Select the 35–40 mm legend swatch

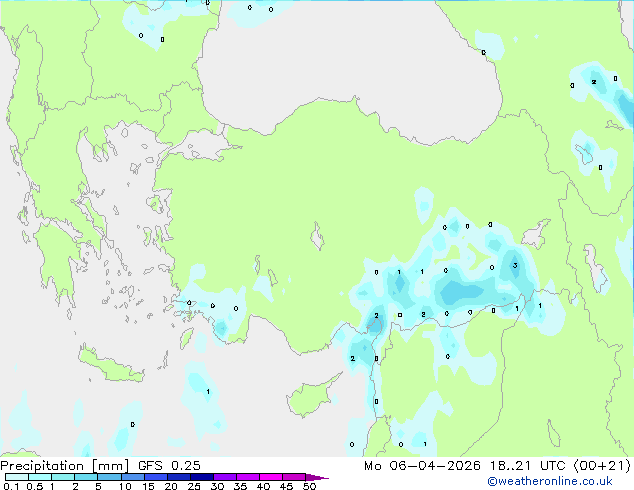pos(247,477)
